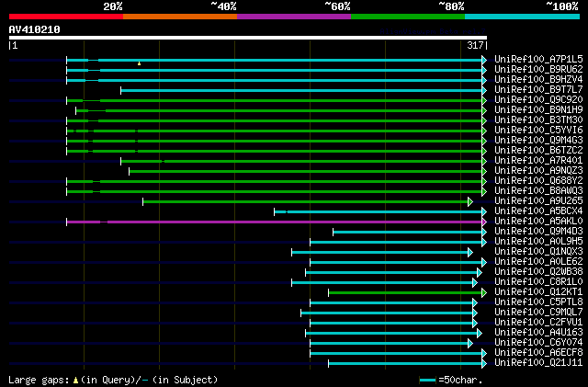Click the green alignment bar for Q12KT1

tap(407, 293)
